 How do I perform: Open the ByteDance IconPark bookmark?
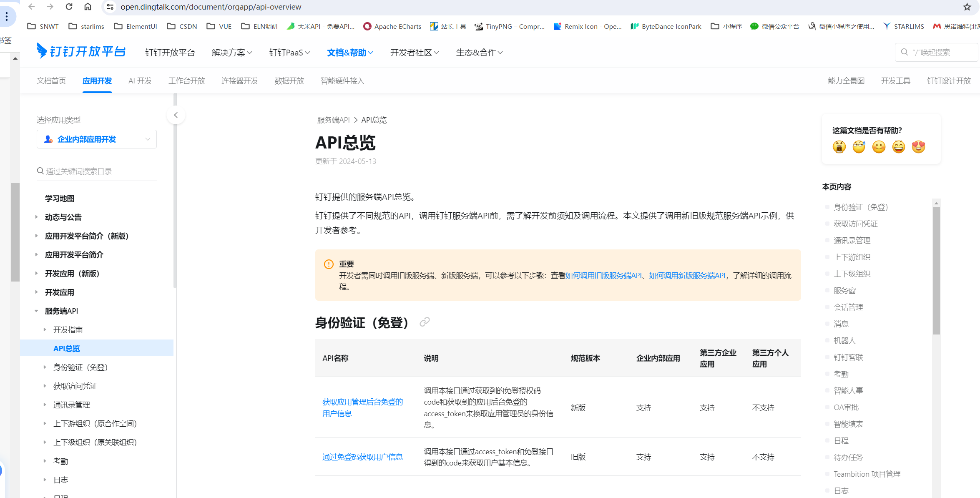pos(666,26)
